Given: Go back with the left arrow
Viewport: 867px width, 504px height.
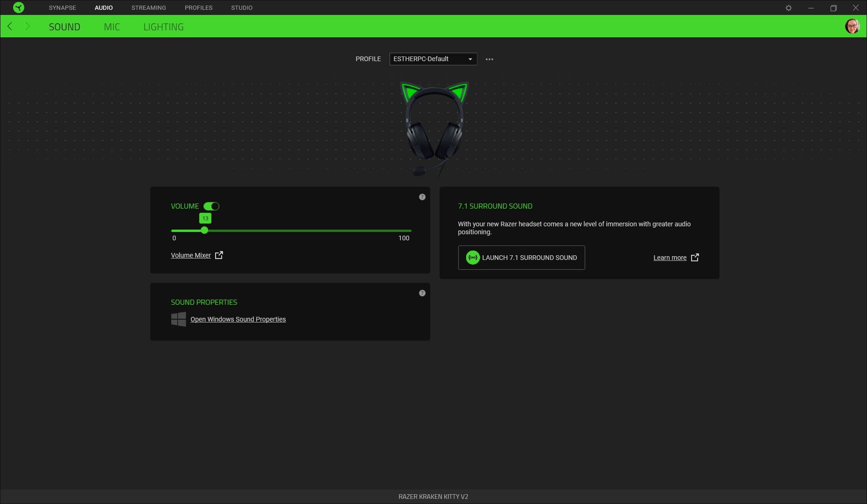Looking at the screenshot, I should pos(10,27).
